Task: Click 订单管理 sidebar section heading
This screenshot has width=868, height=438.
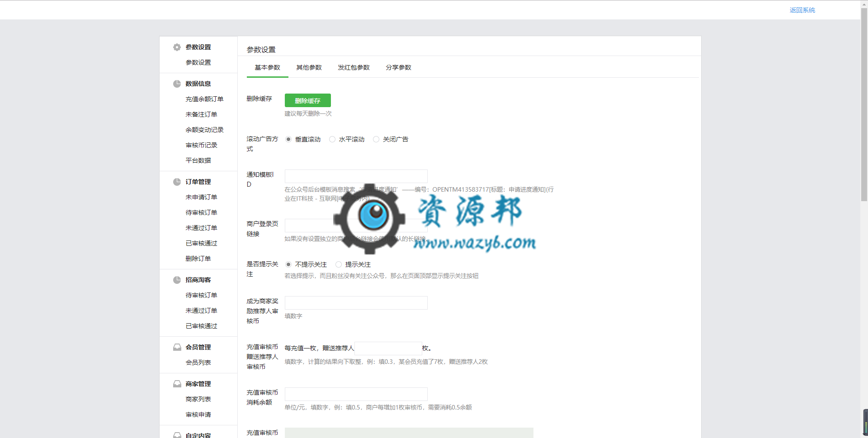Action: click(198, 182)
